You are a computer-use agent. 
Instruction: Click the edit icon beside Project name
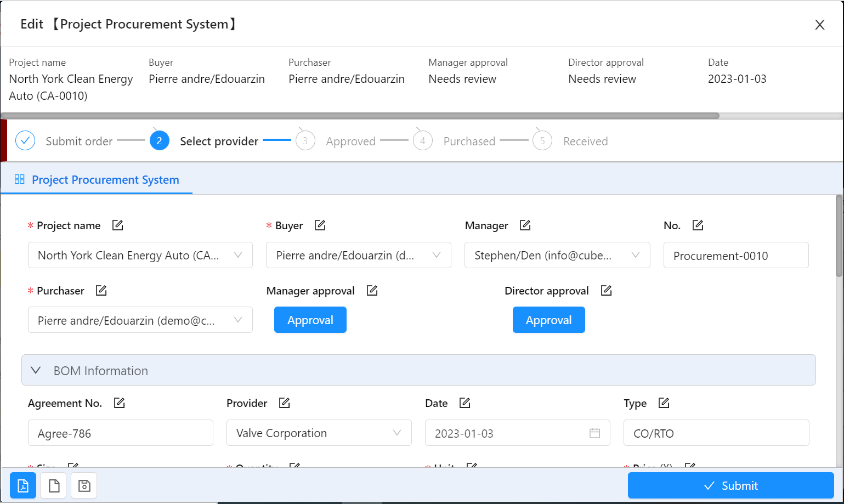tap(117, 225)
